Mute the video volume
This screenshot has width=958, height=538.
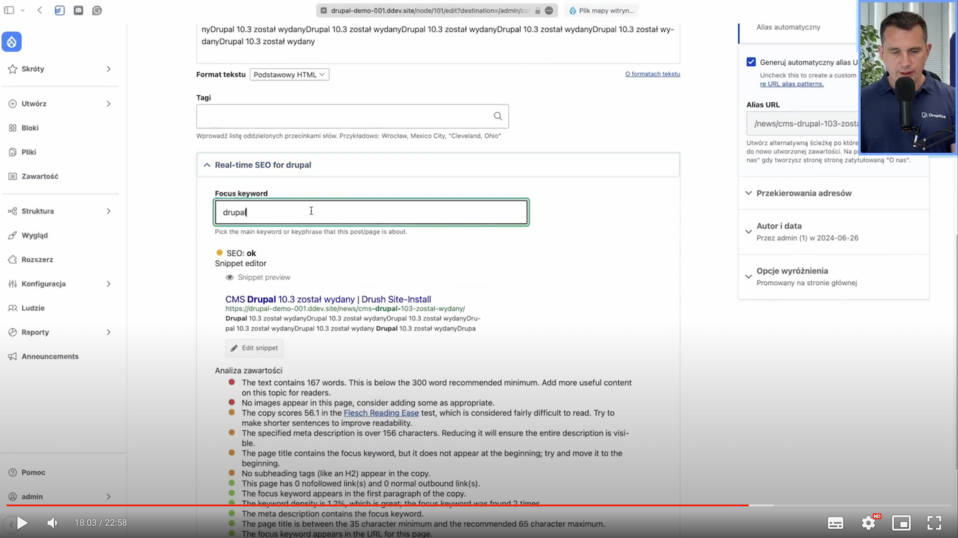(53, 523)
